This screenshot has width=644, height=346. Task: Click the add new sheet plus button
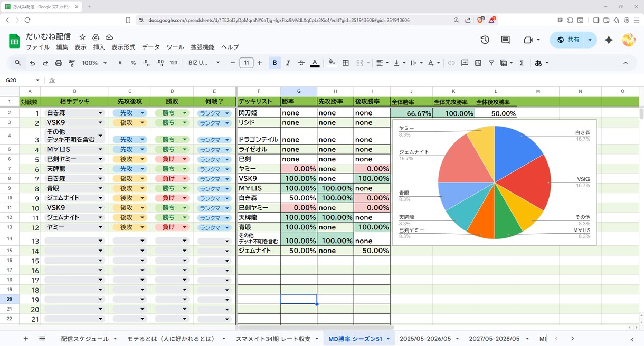25,339
